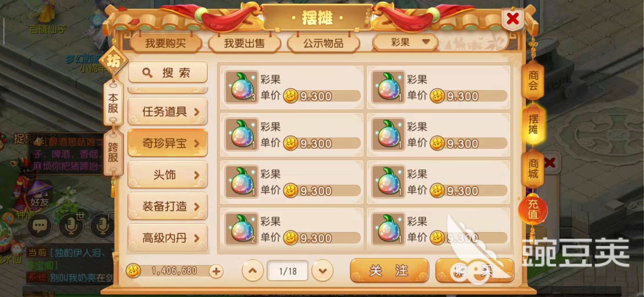This screenshot has width=644, height=297.
Task: Click the page number 1/18 field
Action: (x=288, y=271)
